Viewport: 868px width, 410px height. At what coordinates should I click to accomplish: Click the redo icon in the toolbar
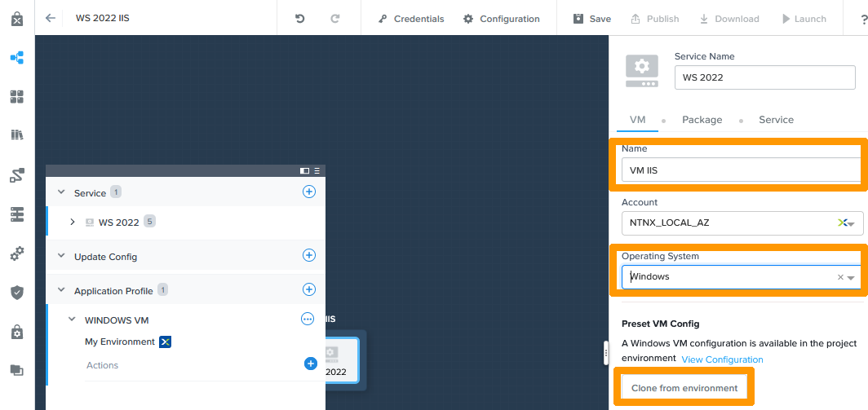(335, 18)
